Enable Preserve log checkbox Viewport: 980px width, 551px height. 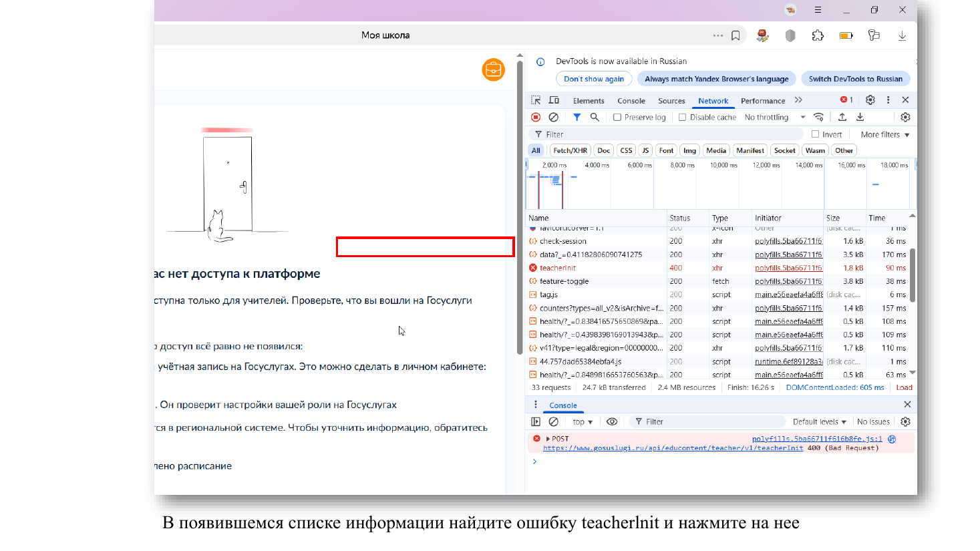pos(617,117)
